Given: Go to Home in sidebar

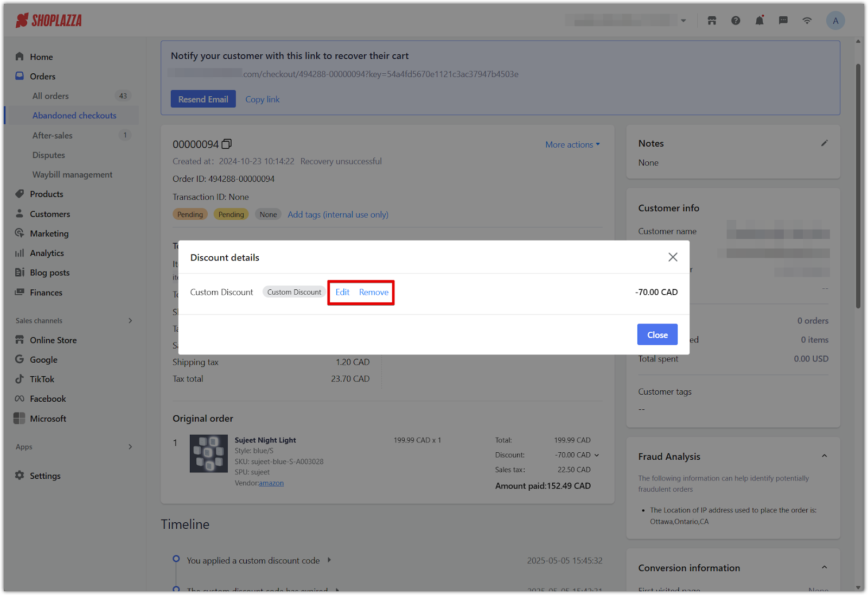Looking at the screenshot, I should pyautogui.click(x=41, y=57).
